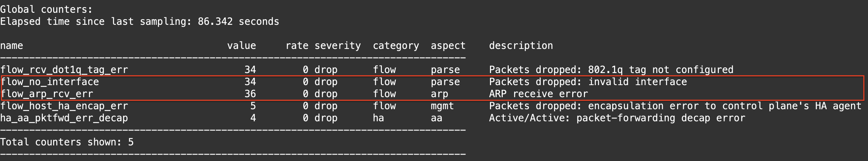
Task: Click the "value" column header
Action: point(241,46)
